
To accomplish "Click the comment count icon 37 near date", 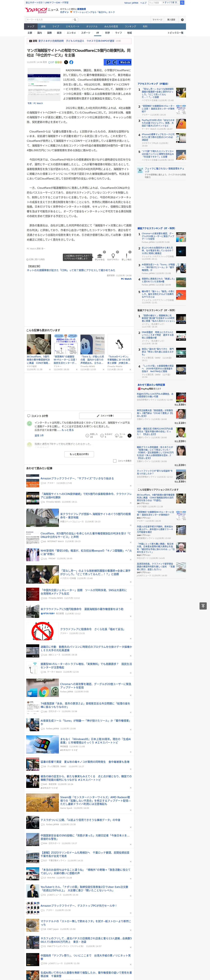I will point(51,62).
